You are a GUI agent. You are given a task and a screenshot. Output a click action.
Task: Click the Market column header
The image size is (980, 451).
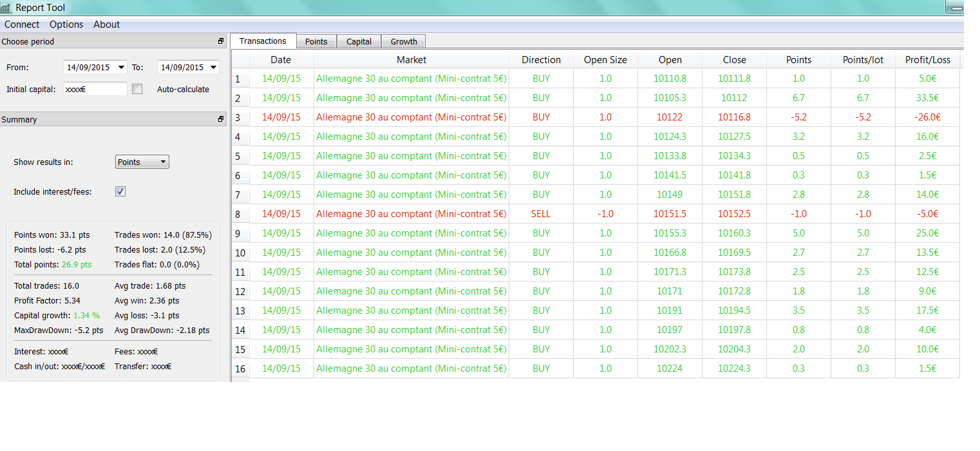click(x=411, y=60)
